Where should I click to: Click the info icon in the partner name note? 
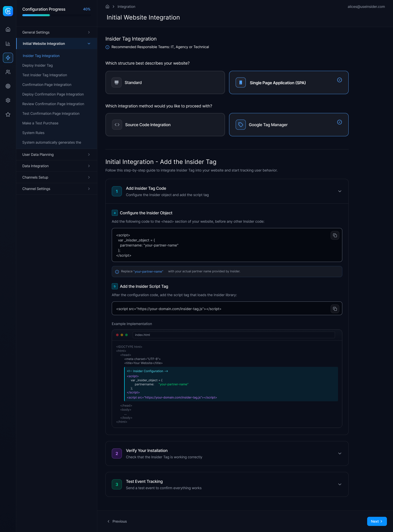point(117,272)
